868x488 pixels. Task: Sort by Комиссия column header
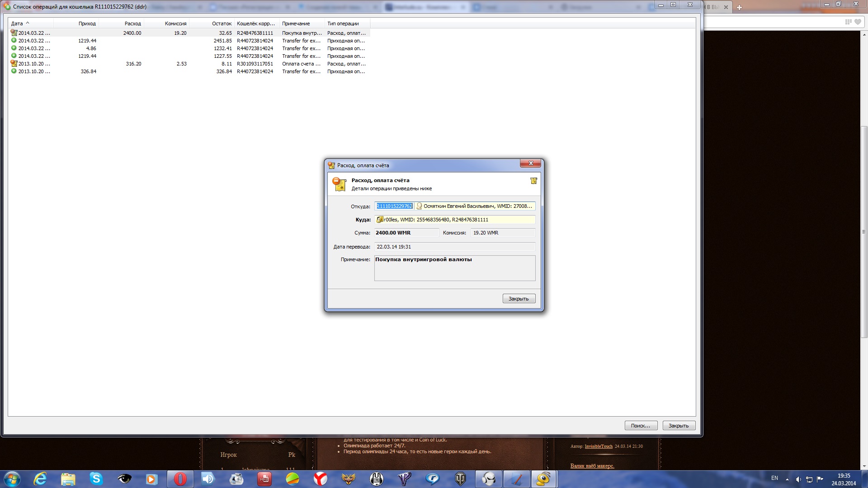(x=166, y=23)
